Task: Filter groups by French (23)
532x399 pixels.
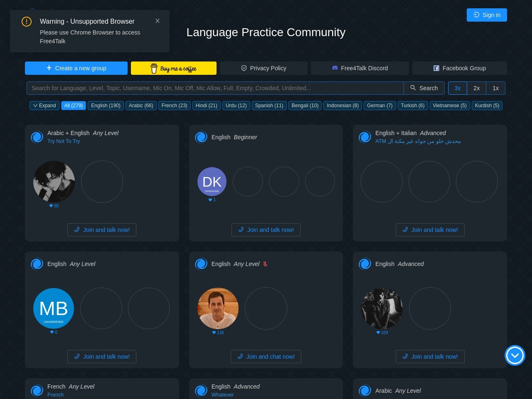Action: click(x=175, y=106)
